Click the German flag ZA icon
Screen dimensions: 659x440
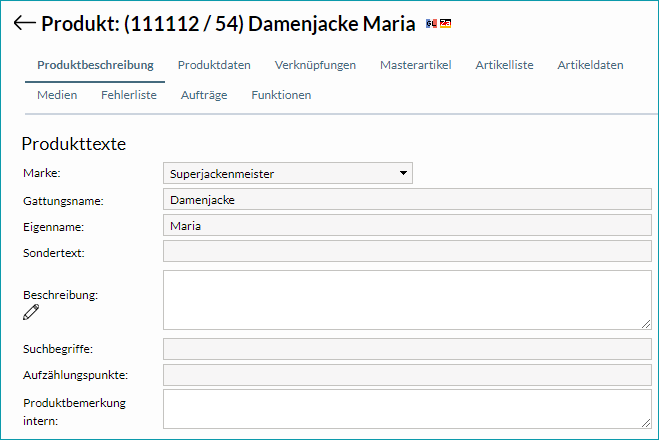[445, 24]
